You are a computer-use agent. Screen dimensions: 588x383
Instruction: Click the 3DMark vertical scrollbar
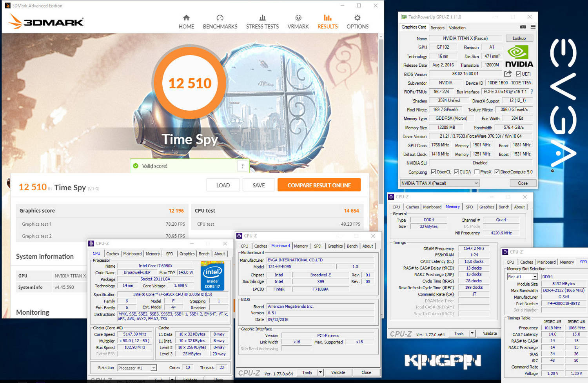(381, 122)
